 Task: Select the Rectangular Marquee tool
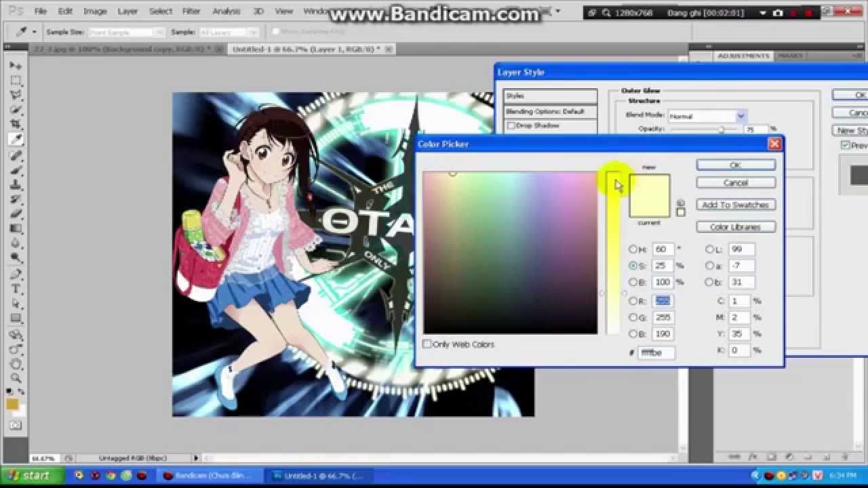click(x=15, y=81)
